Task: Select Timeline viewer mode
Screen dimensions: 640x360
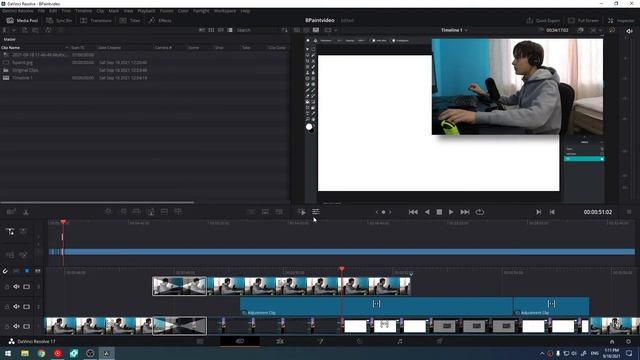Action: point(316,30)
